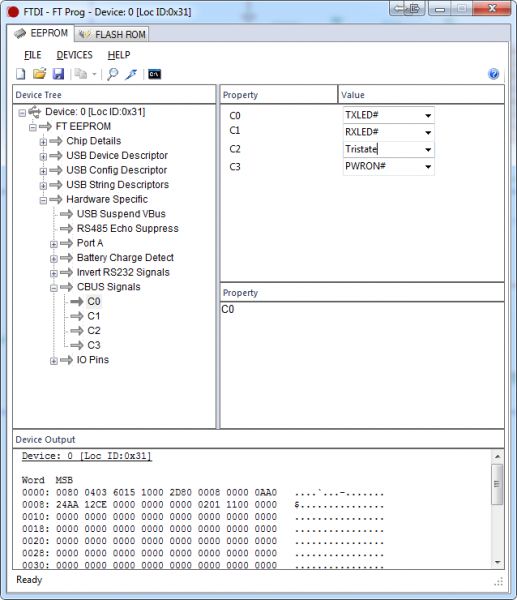517x600 pixels.
Task: Click the 0000: hex dump row
Action: [203, 492]
